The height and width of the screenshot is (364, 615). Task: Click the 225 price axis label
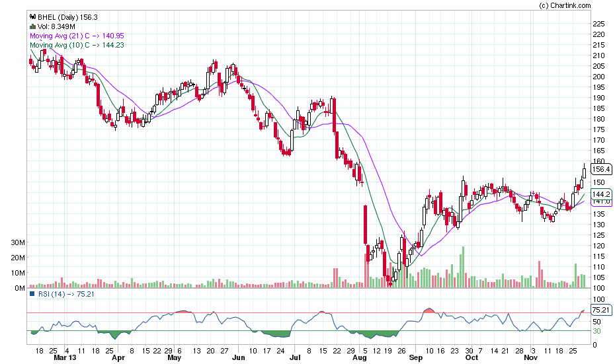(598, 24)
